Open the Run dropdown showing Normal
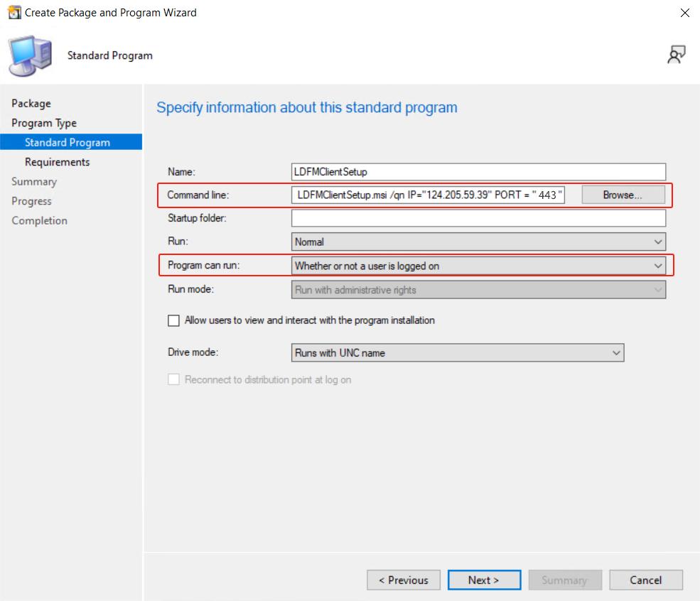Screen dimensions: 700x601 coord(478,242)
